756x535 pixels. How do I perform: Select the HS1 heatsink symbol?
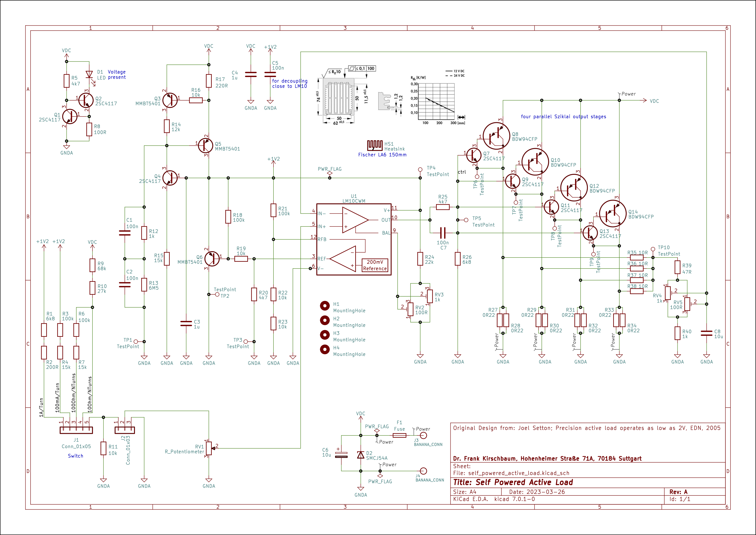pos(375,145)
